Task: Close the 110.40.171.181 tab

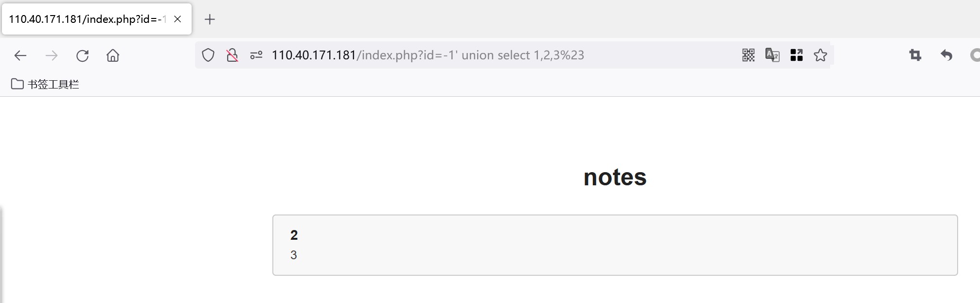Action: pyautogui.click(x=178, y=19)
